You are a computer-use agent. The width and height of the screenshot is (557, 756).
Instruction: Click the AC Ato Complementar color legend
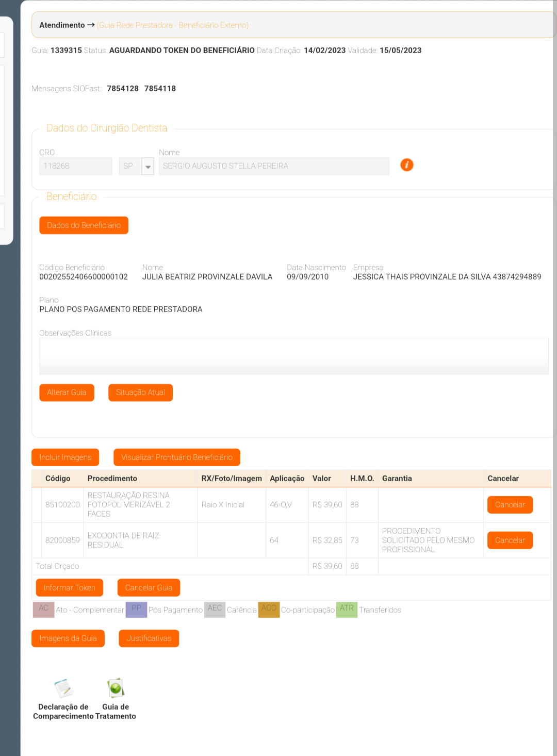pyautogui.click(x=44, y=610)
